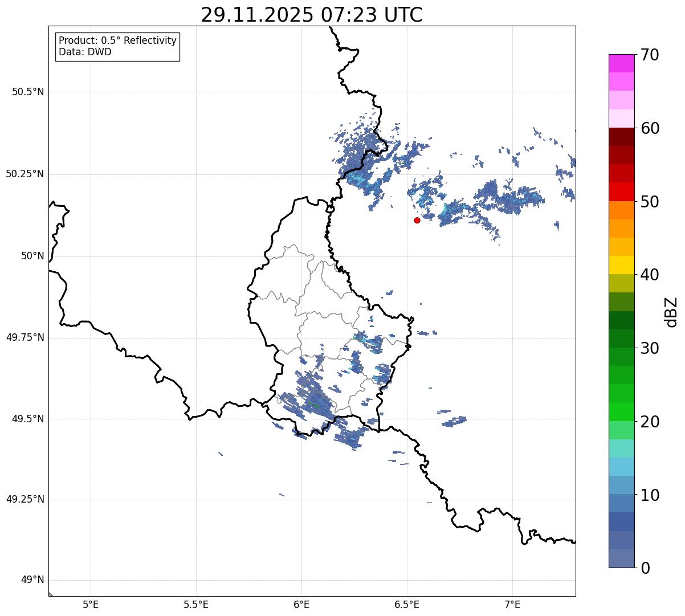Screen dimensions: 685x616
Task: Click the 50.25°N latitude label
Action: pos(25,174)
